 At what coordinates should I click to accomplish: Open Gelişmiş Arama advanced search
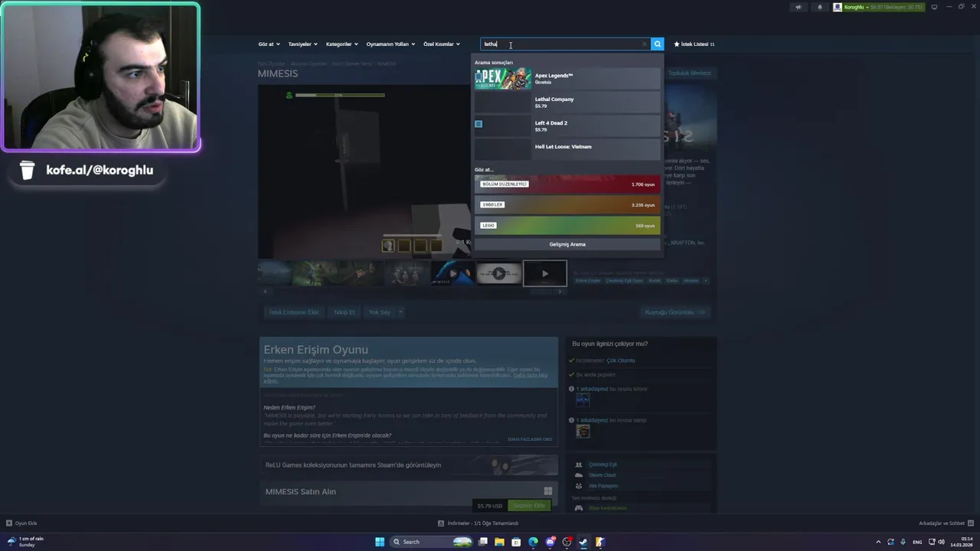[x=567, y=244]
